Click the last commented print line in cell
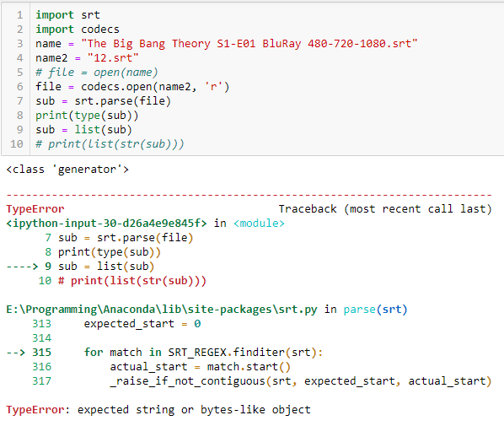The height and width of the screenshot is (426, 504). (110, 144)
